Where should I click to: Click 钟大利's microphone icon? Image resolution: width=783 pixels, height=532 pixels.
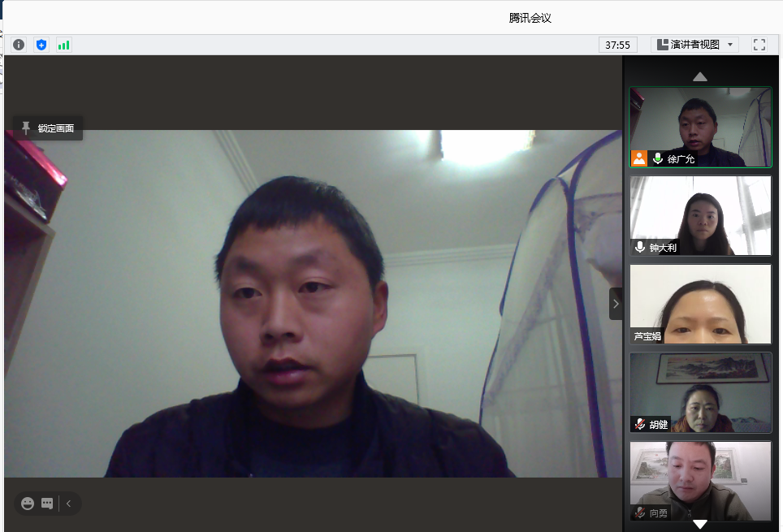(x=640, y=247)
